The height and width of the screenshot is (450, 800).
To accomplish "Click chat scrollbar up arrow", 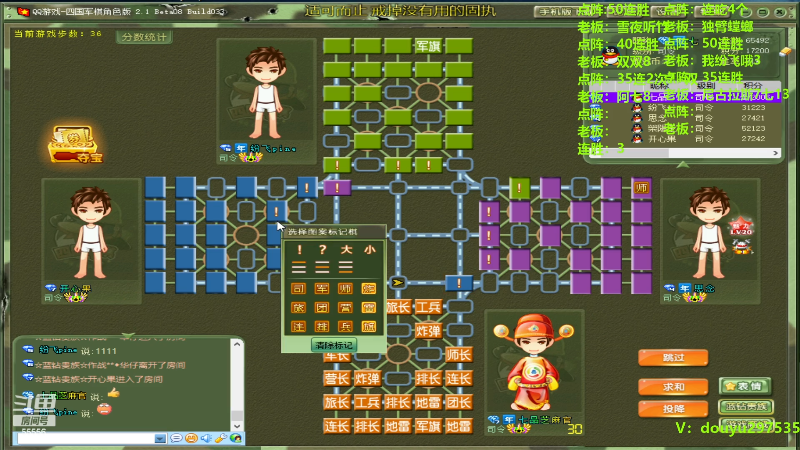I will click(x=237, y=344).
